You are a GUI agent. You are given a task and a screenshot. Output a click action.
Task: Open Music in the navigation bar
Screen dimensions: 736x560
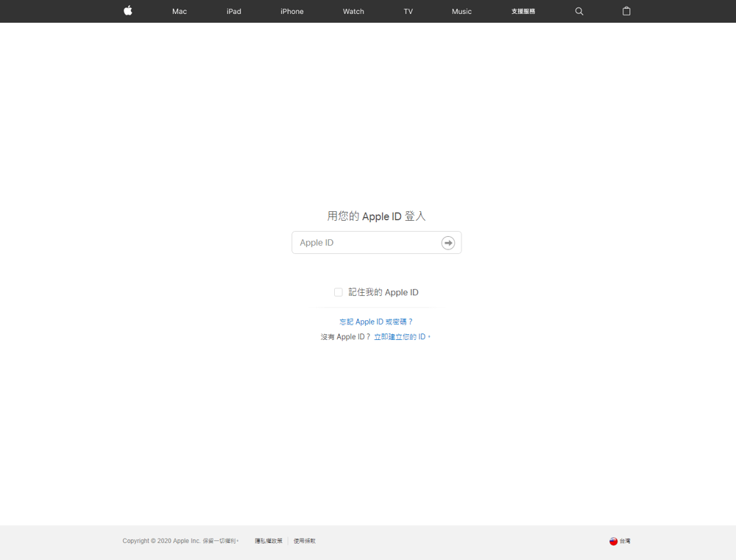click(461, 11)
